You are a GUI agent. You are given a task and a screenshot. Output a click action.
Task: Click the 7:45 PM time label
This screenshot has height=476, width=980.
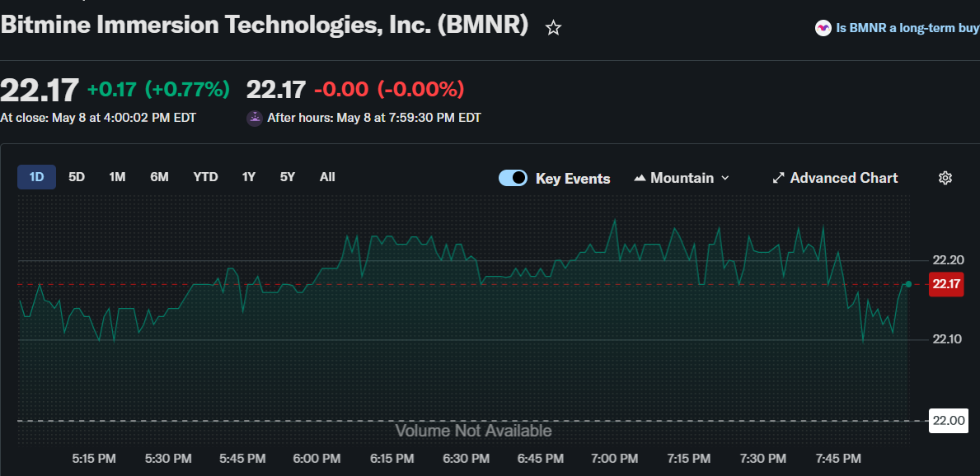pos(837,460)
